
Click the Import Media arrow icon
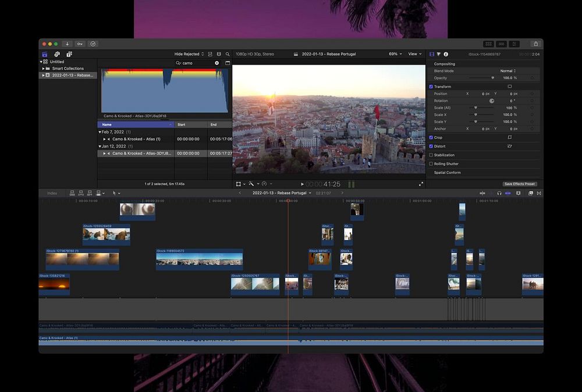67,44
